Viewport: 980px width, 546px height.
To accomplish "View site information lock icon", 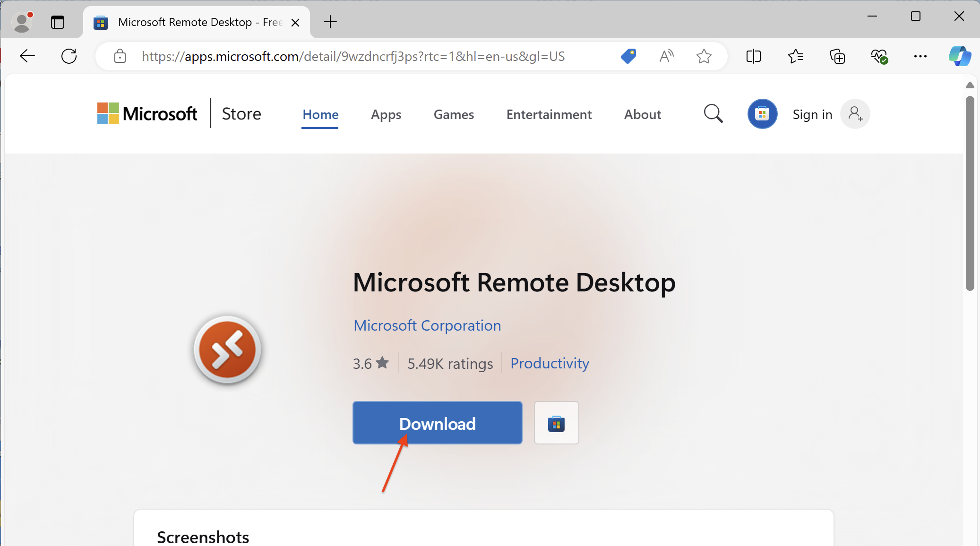I will pyautogui.click(x=120, y=56).
